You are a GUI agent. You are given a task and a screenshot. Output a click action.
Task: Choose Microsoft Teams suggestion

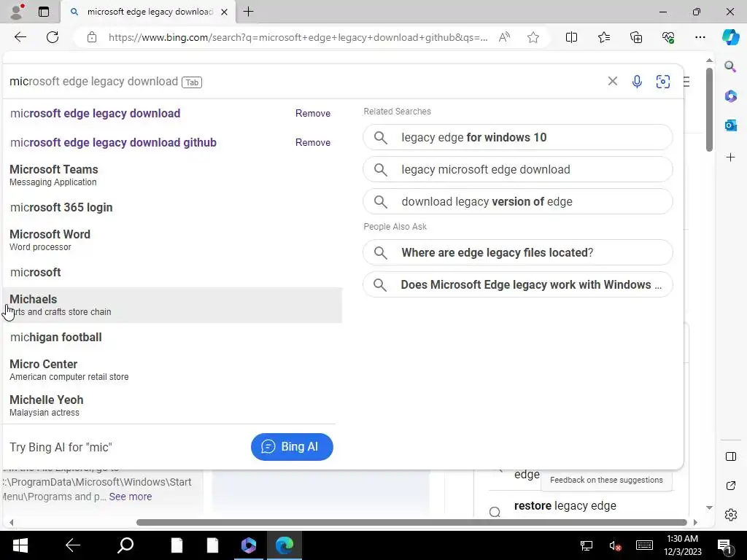coord(172,175)
